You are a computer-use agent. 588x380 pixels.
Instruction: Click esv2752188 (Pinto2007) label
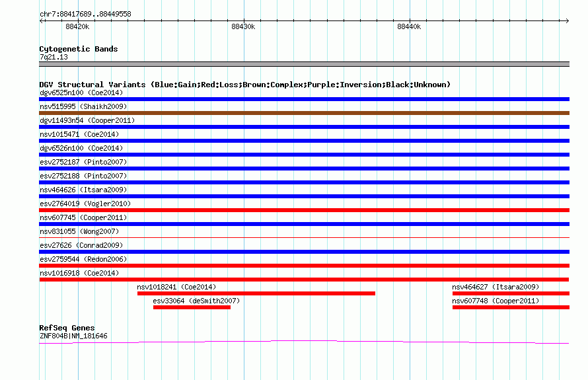(x=83, y=176)
